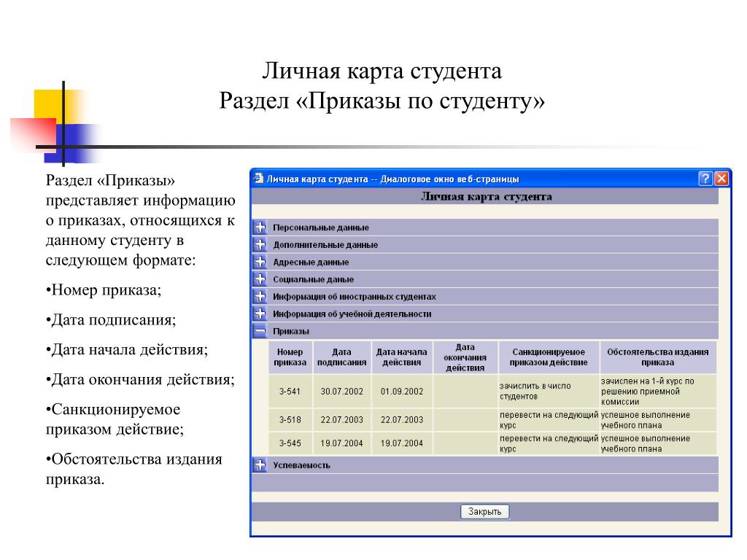Select перевести на следующий курс in 3-518 row
747x560 pixels.
click(549, 419)
